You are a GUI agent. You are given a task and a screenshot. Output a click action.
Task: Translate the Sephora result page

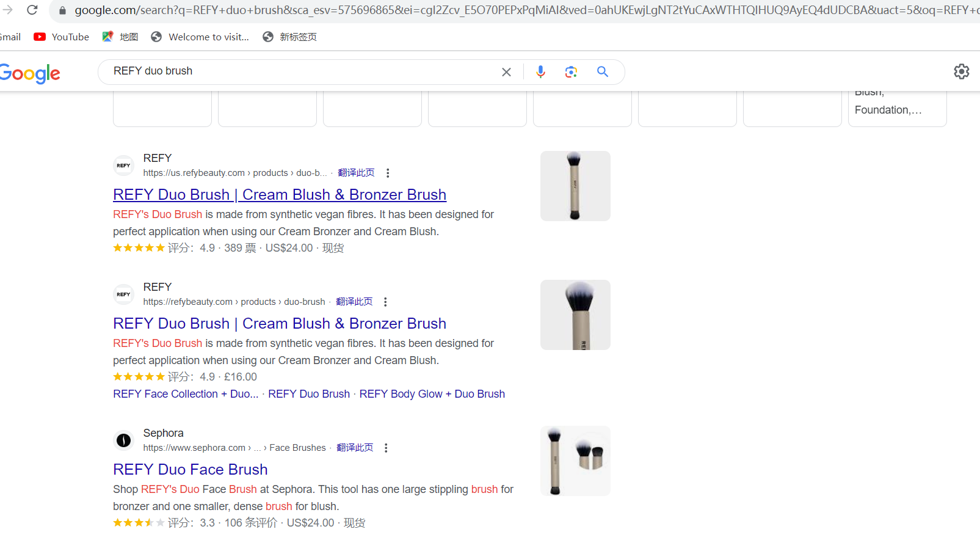(355, 448)
